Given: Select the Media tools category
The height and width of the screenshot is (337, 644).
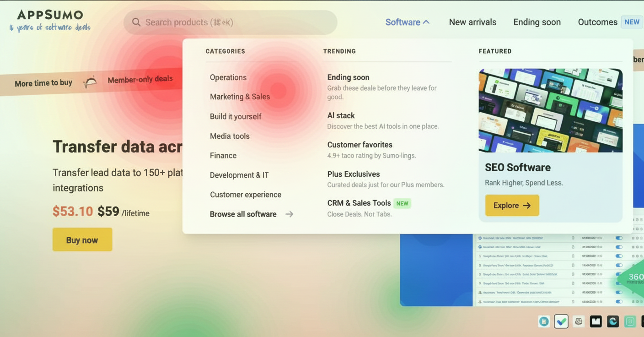Looking at the screenshot, I should point(230,136).
